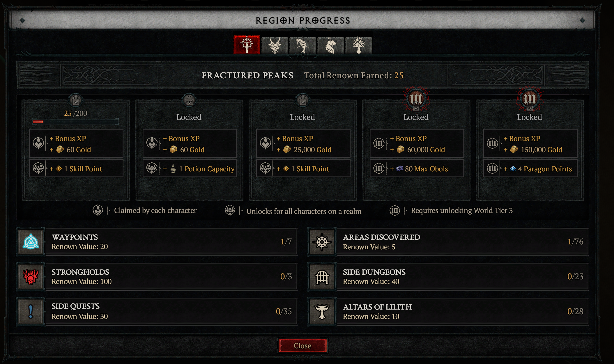Click the Side Quests exclamation icon
Viewport: 614px width, 364px height.
(x=31, y=312)
